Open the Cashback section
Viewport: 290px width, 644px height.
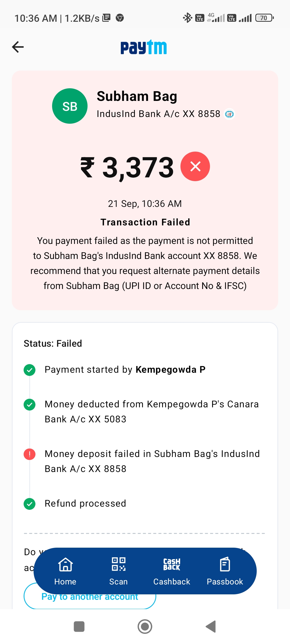(172, 571)
